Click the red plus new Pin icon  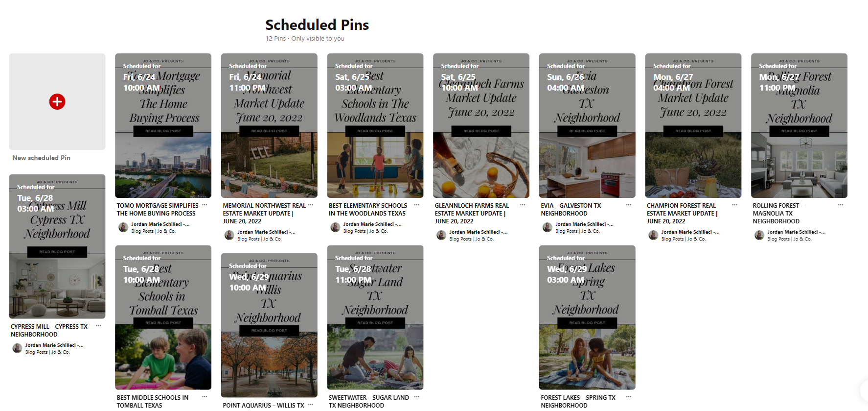point(57,102)
